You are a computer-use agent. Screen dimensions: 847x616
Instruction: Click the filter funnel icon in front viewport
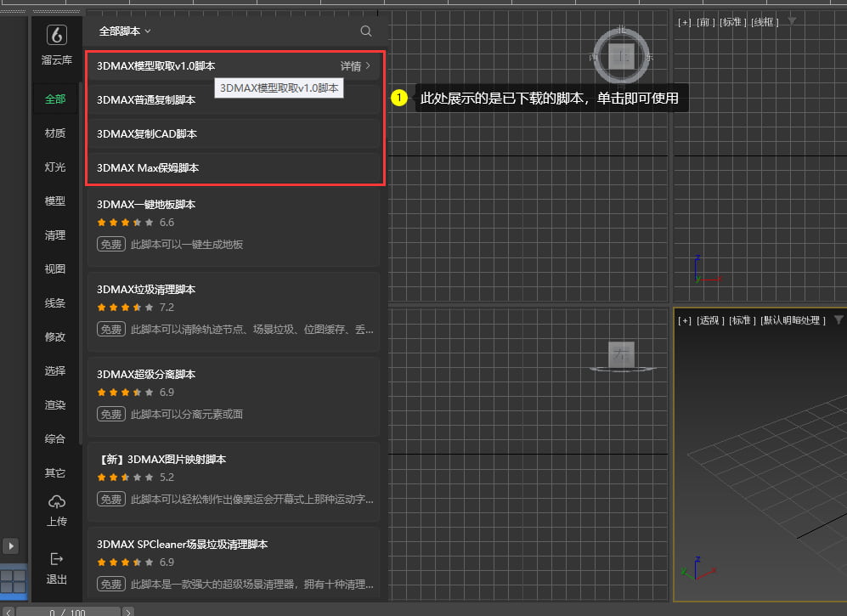[792, 21]
